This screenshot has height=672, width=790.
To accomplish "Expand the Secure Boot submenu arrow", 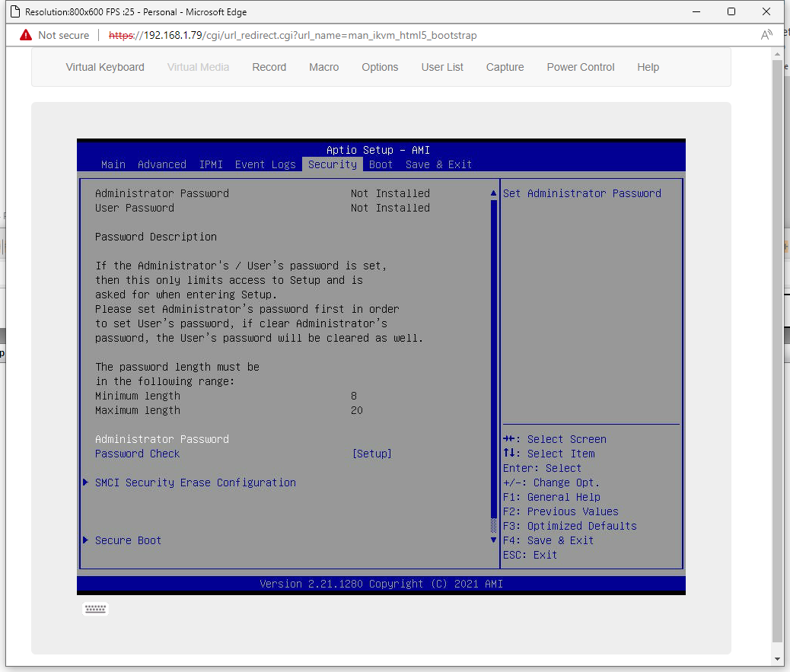I will [x=86, y=540].
